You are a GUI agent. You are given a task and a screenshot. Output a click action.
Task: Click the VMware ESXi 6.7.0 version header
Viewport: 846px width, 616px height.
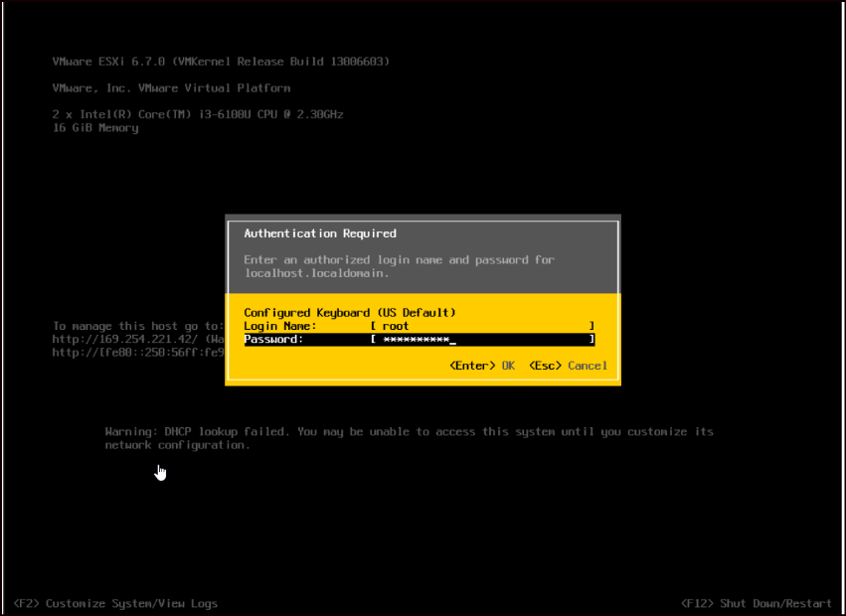click(x=221, y=62)
